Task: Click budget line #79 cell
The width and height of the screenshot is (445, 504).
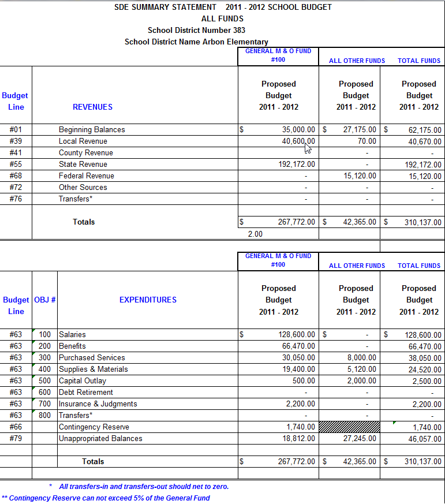Action: pyautogui.click(x=16, y=439)
